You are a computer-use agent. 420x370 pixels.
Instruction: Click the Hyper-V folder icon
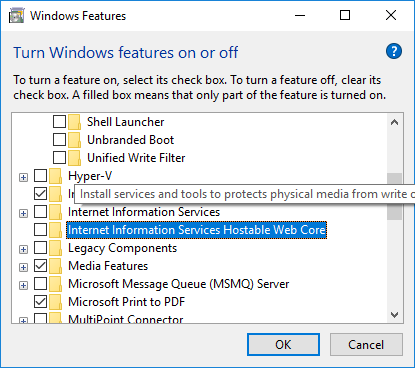click(56, 176)
